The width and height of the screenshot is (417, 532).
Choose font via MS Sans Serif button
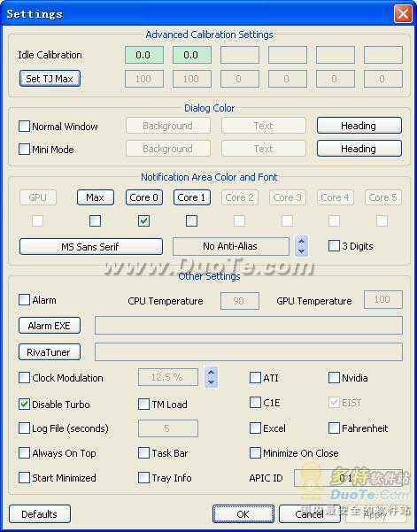91,247
